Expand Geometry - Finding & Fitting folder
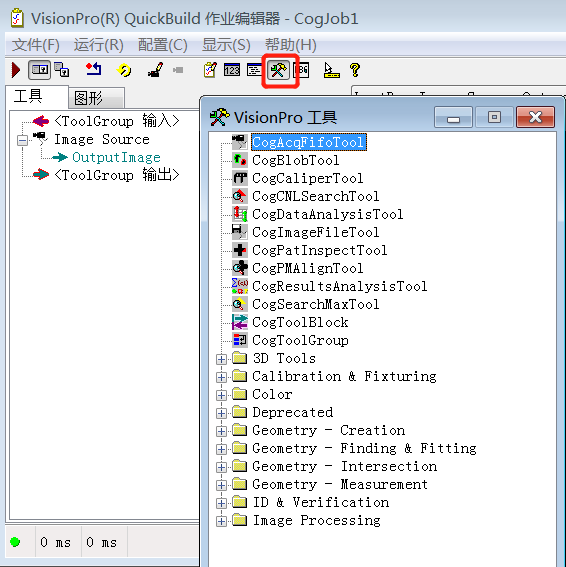 click(x=221, y=449)
